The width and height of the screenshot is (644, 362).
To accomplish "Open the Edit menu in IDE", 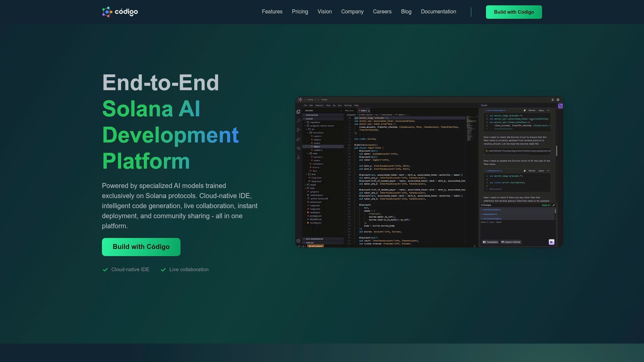I will (x=311, y=105).
